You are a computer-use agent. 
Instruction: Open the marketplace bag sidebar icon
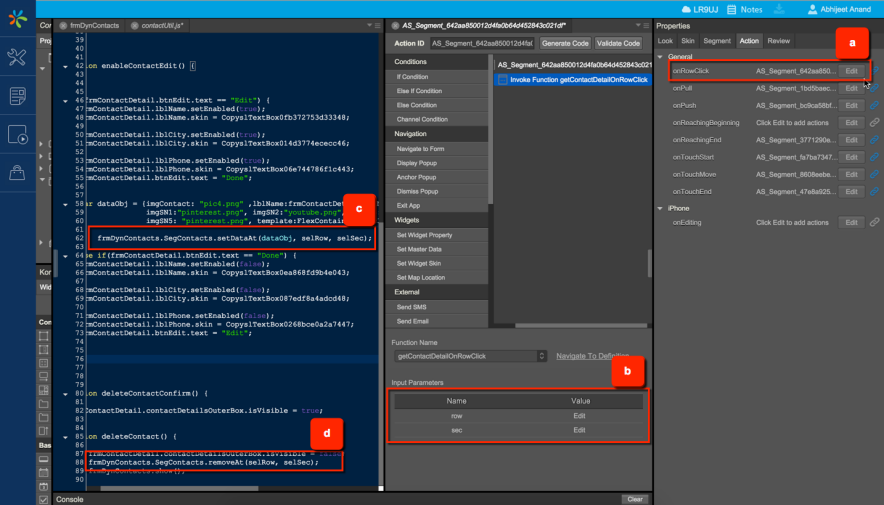coord(17,172)
